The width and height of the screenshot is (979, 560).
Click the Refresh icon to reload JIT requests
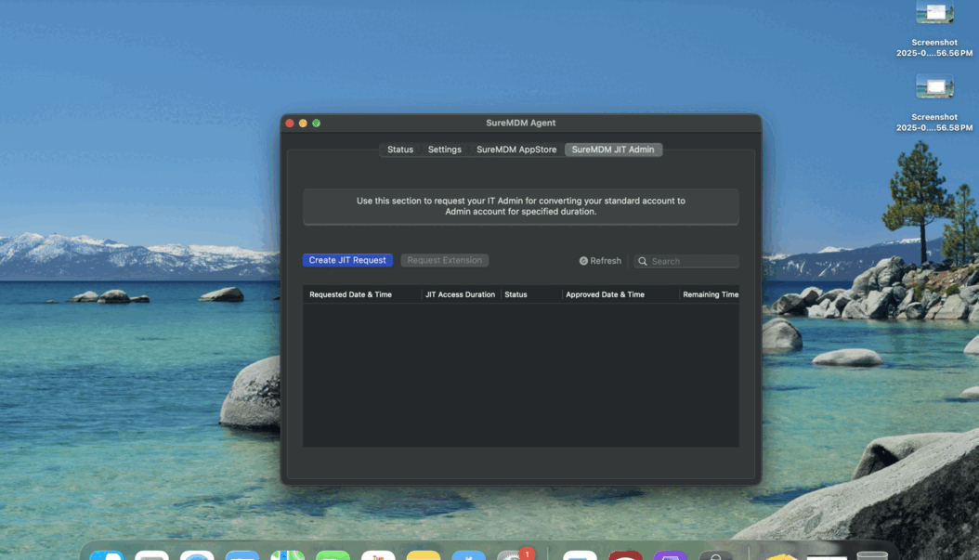tap(582, 260)
